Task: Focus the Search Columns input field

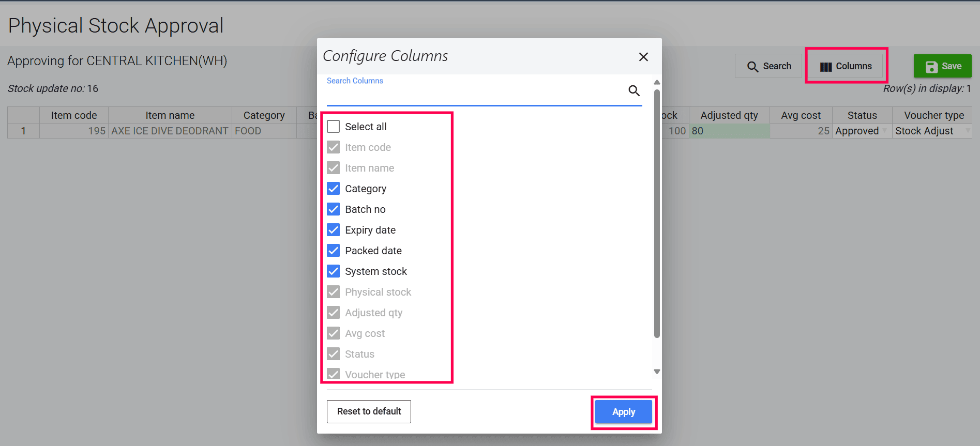Action: pos(476,94)
